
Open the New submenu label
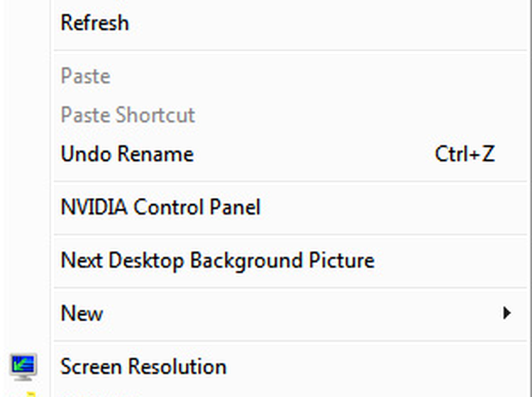(x=82, y=313)
